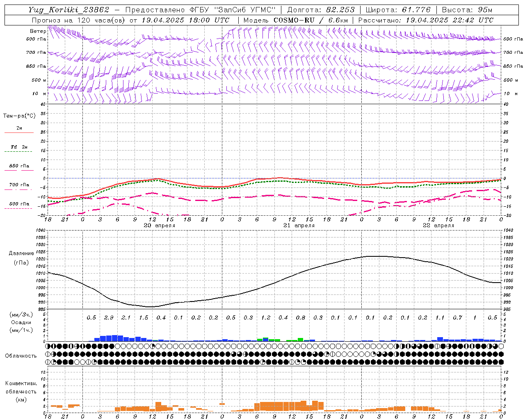Click the Широта: 61.776 header field
The height and width of the screenshot is (420, 525).
pyautogui.click(x=398, y=10)
